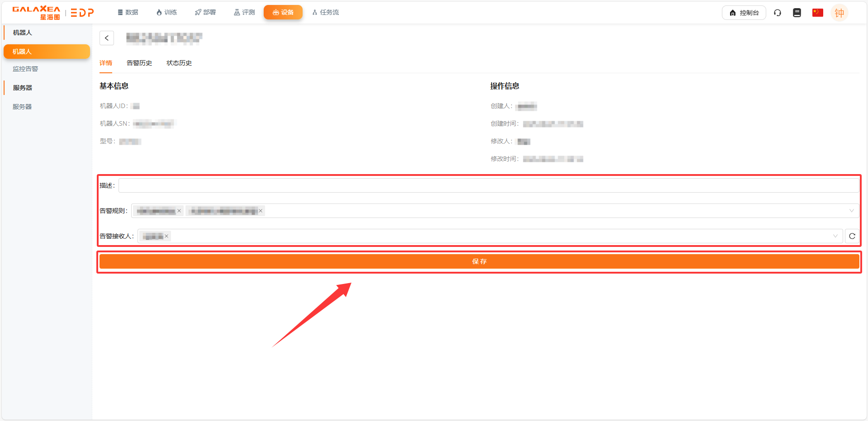Open the documentation book icon
Image resolution: width=868 pixels, height=421 pixels.
click(797, 13)
